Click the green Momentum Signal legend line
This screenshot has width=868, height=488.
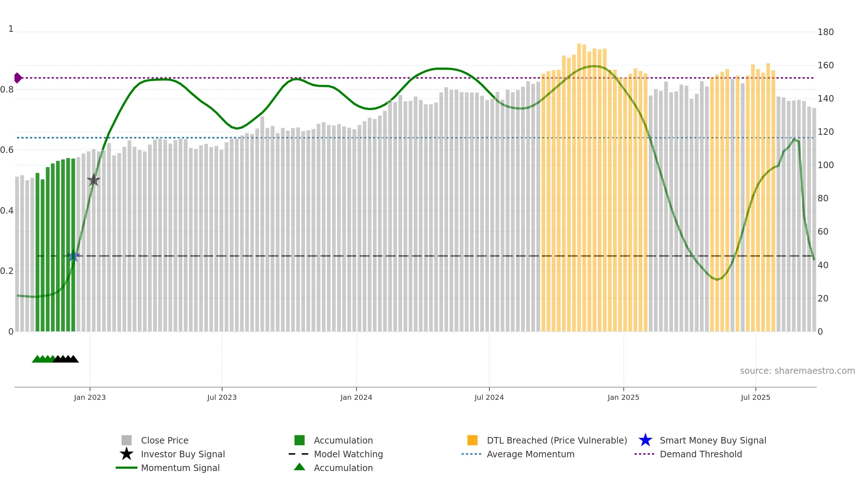click(x=127, y=468)
